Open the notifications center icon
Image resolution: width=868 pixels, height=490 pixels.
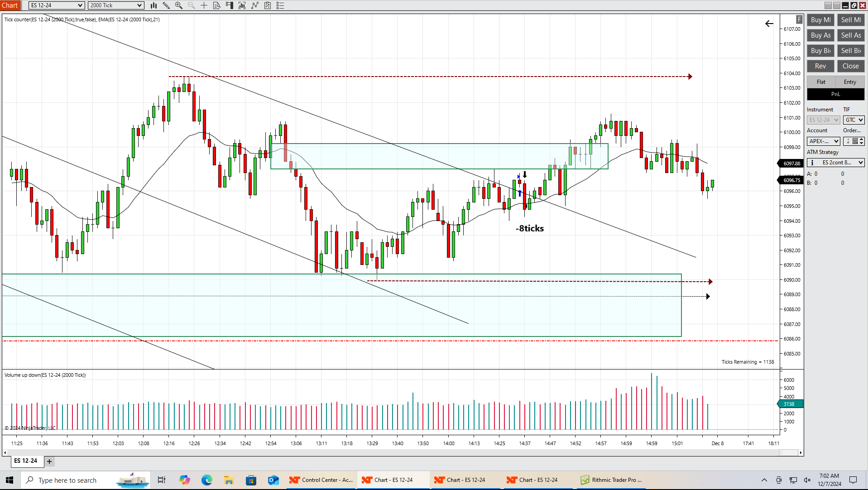click(x=853, y=480)
